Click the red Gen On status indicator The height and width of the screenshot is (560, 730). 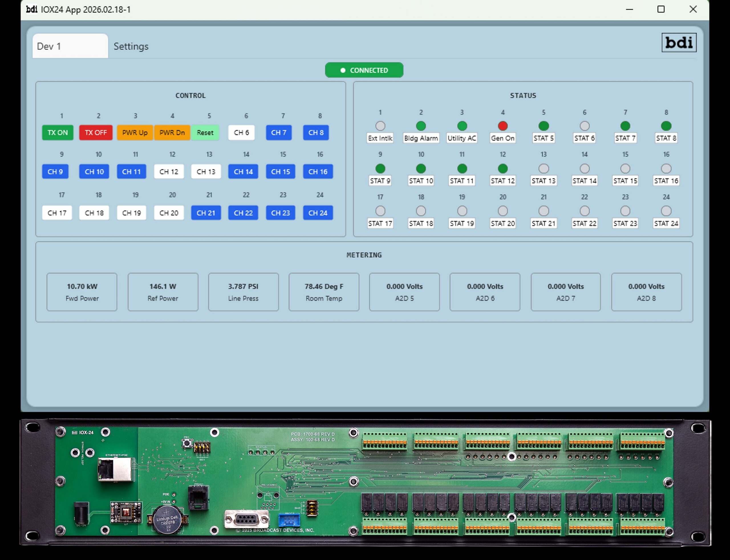click(x=502, y=126)
